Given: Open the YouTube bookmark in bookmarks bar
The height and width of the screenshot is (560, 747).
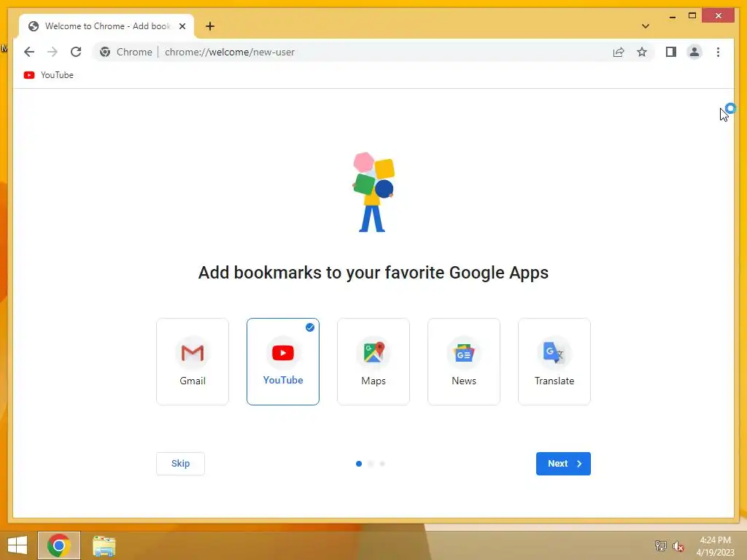Looking at the screenshot, I should 49,75.
